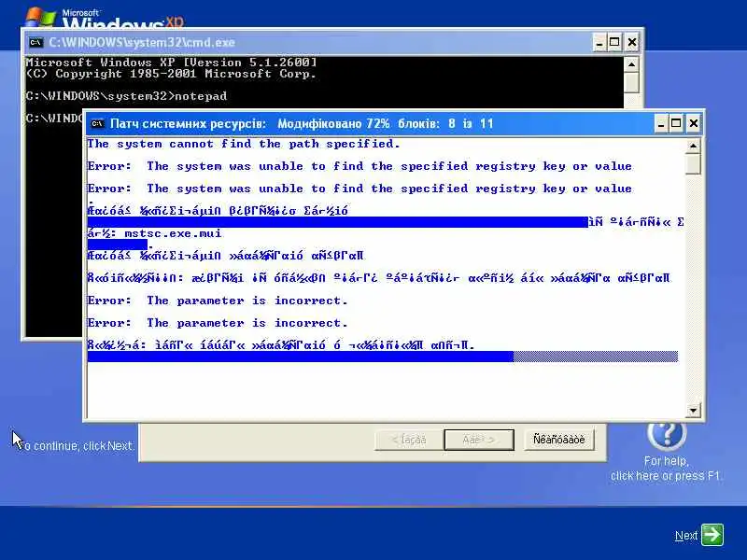Click the greyed-out forward button in wizard dialog
Image resolution: width=747 pixels, height=560 pixels.
click(479, 440)
